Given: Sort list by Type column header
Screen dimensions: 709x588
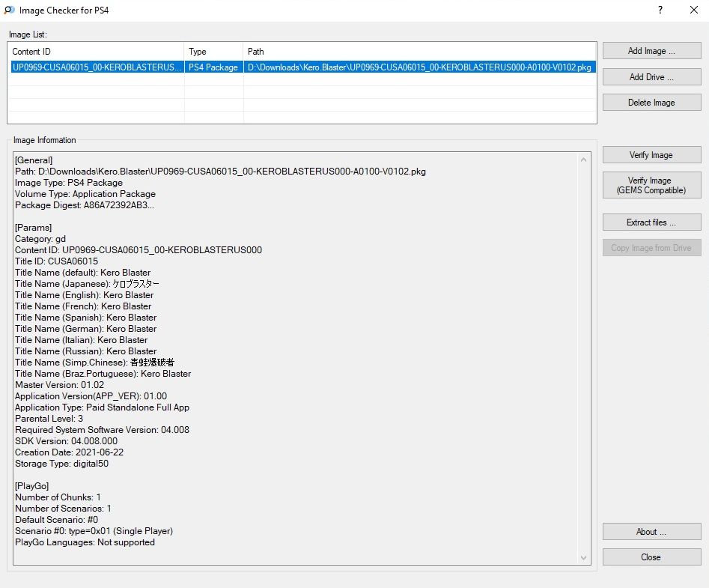Looking at the screenshot, I should pyautogui.click(x=213, y=52).
